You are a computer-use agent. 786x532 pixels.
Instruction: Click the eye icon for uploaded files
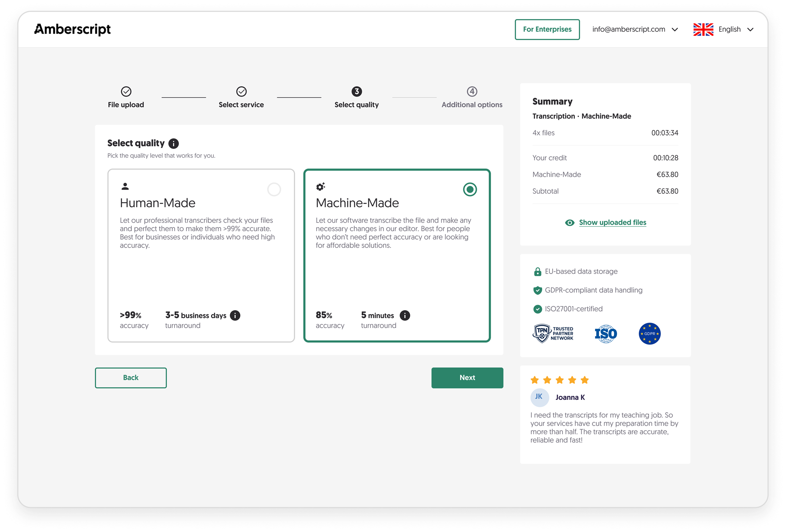click(x=570, y=223)
